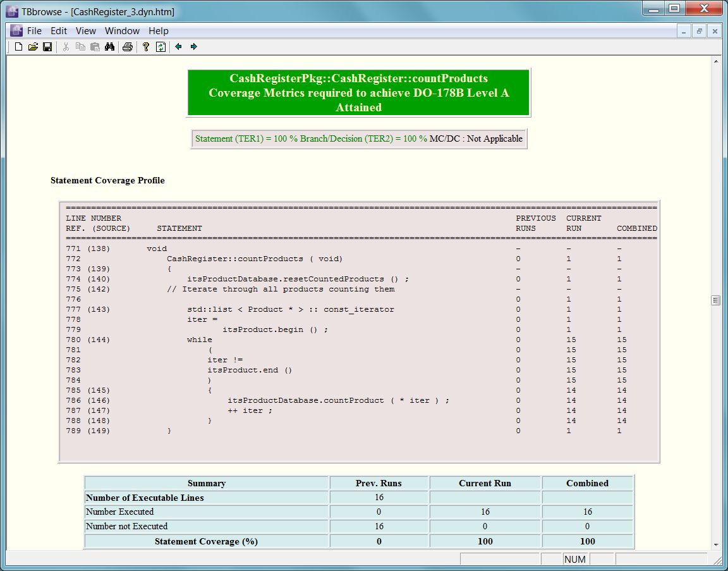This screenshot has height=571, width=728.
Task: Print the report with the printer icon
Action: coord(128,47)
